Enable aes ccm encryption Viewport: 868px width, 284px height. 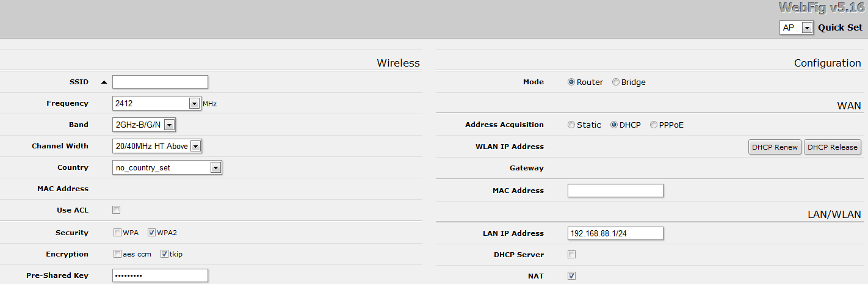point(117,254)
